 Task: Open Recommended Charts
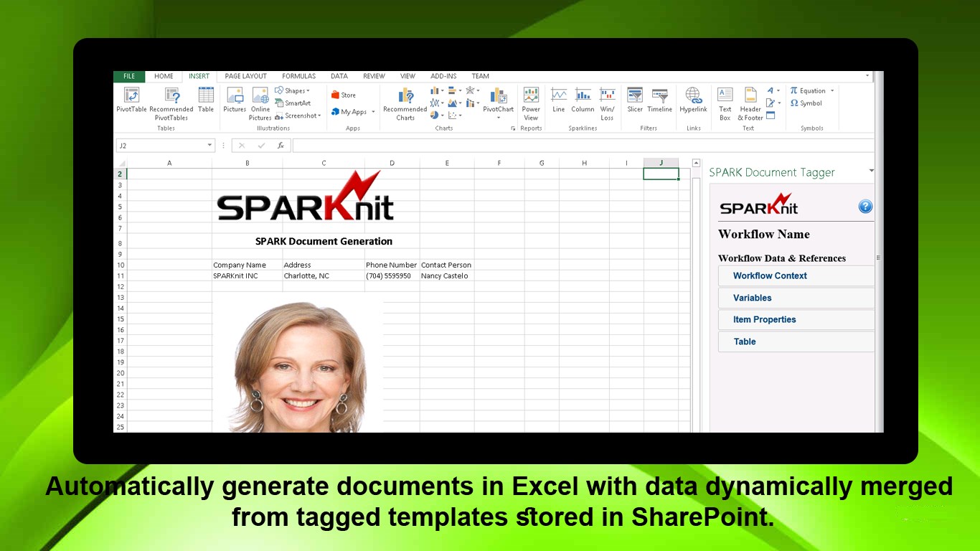(x=405, y=104)
